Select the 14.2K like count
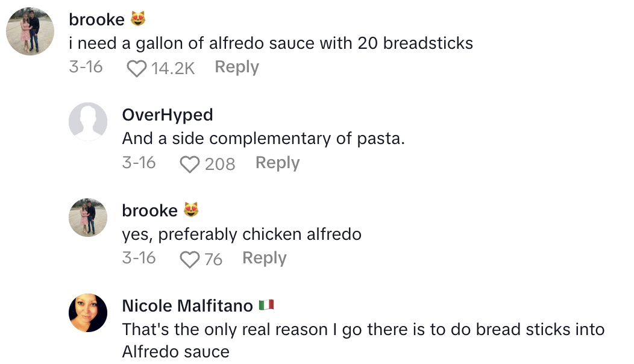The image size is (634, 364). coord(173,68)
